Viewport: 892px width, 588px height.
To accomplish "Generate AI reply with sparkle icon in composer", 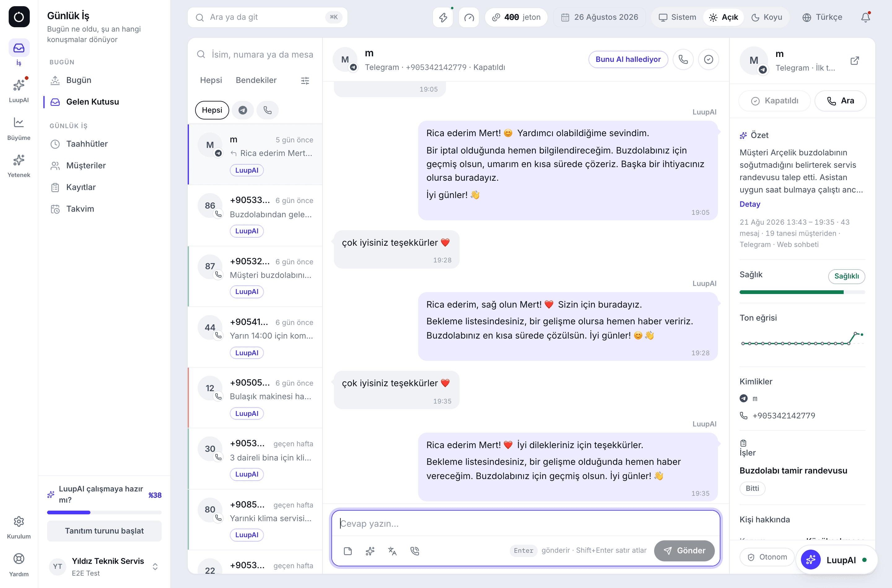I will (370, 551).
